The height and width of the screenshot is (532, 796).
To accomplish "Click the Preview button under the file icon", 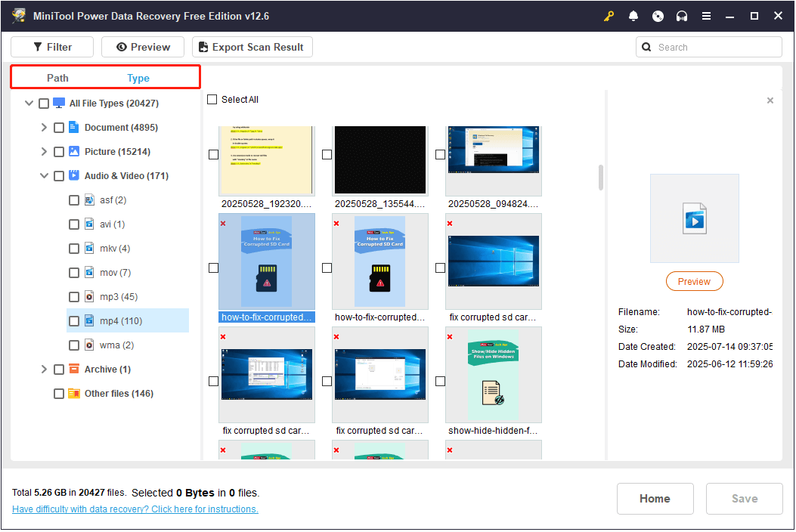I will click(694, 280).
